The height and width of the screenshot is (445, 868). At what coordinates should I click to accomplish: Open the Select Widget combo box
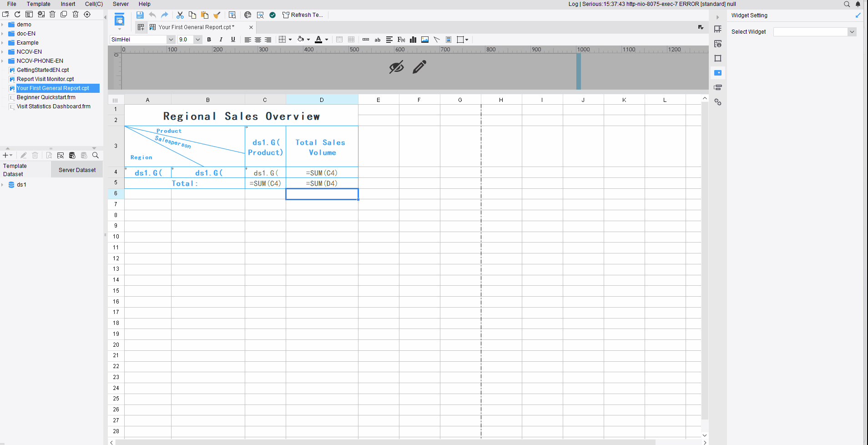(815, 32)
